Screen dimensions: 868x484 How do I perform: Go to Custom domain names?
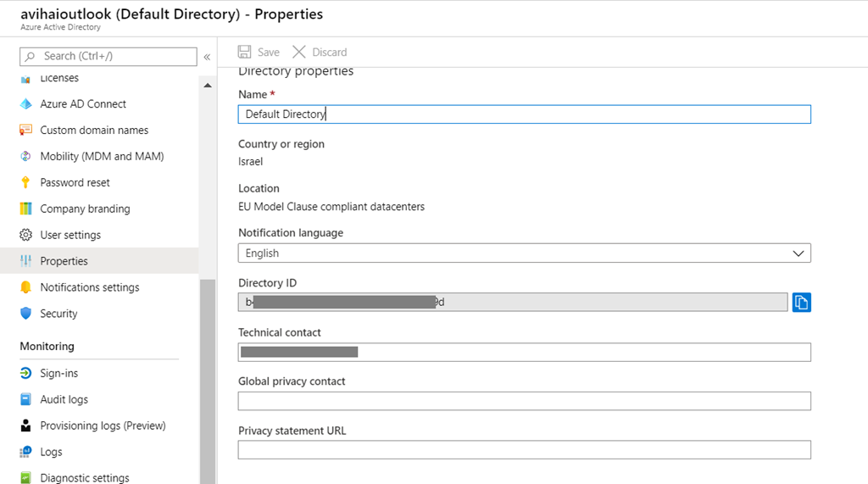coord(94,131)
